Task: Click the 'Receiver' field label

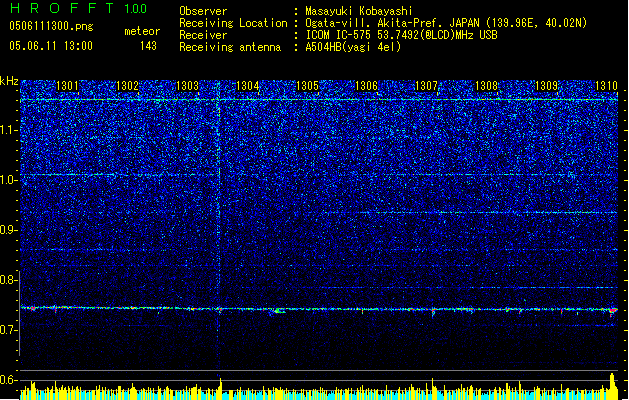Action: 203,35
